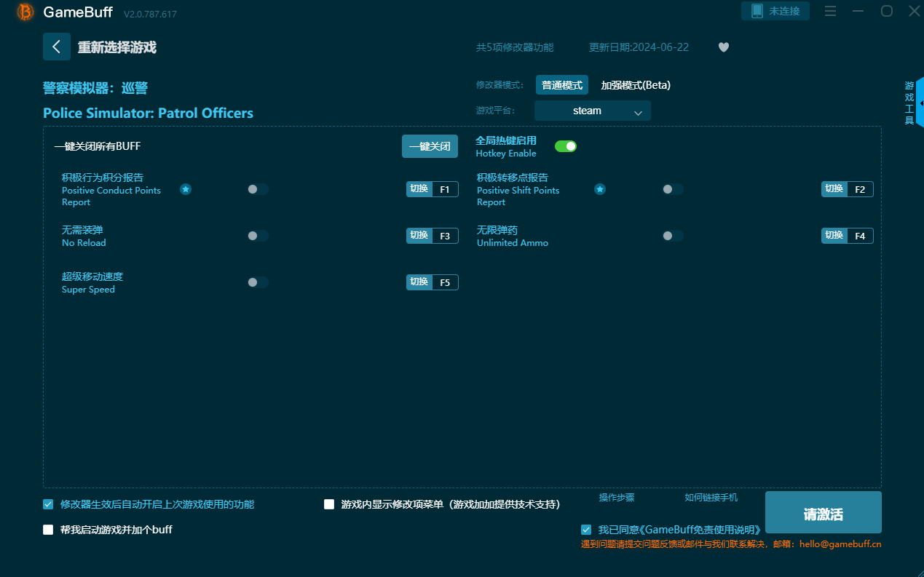Select 普通模式 mode tab

click(562, 85)
